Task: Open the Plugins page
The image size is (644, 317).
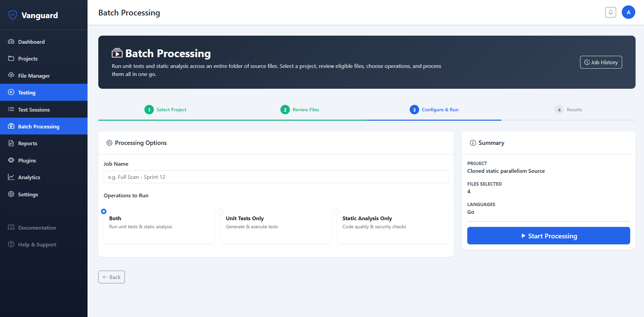Action: pos(27,160)
